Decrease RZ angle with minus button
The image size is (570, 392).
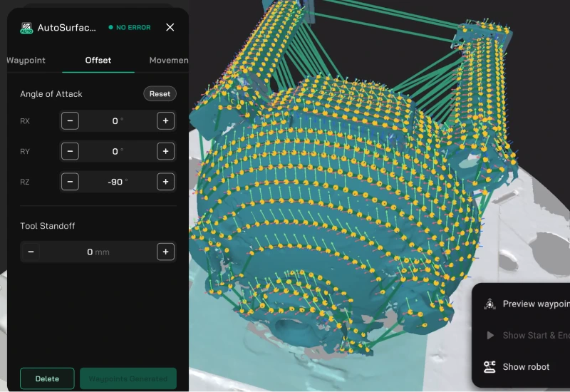click(x=70, y=182)
